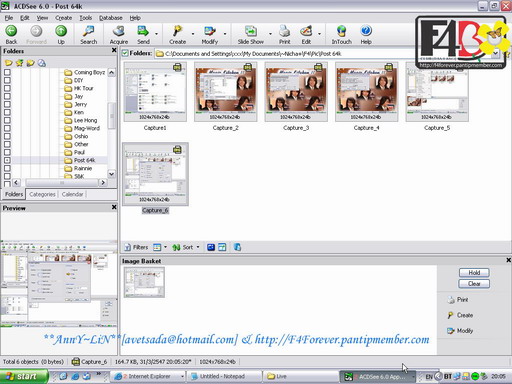The height and width of the screenshot is (384, 512).
Task: Open the Acquire tool
Action: tap(119, 31)
